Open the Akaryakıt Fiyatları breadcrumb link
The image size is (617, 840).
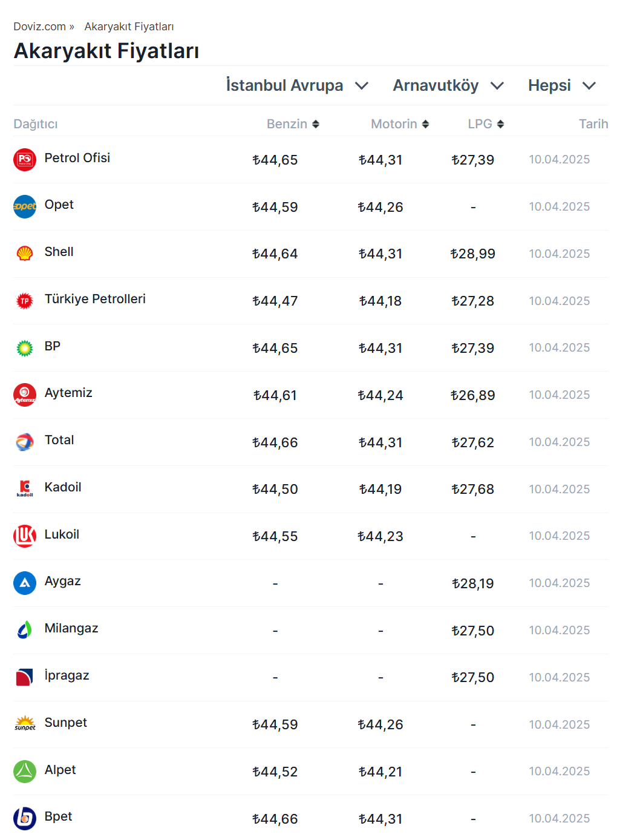pos(129,27)
